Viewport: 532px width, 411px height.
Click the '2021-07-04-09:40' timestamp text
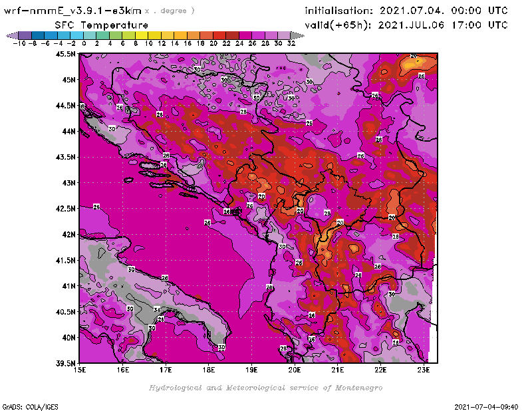(486, 407)
